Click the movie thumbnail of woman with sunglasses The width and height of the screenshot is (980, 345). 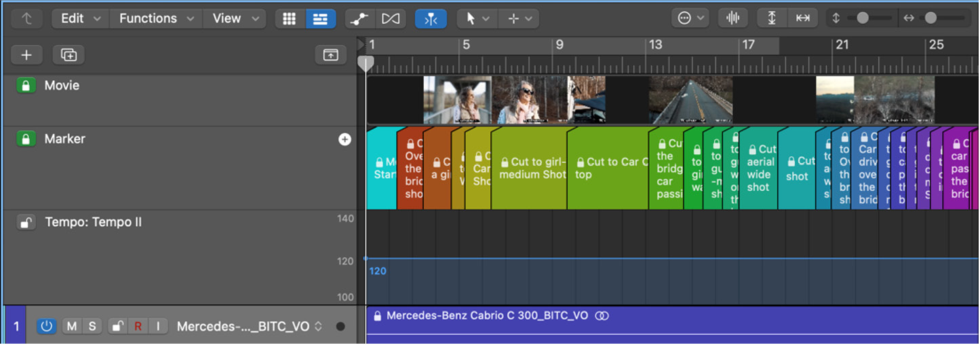pyautogui.click(x=529, y=100)
